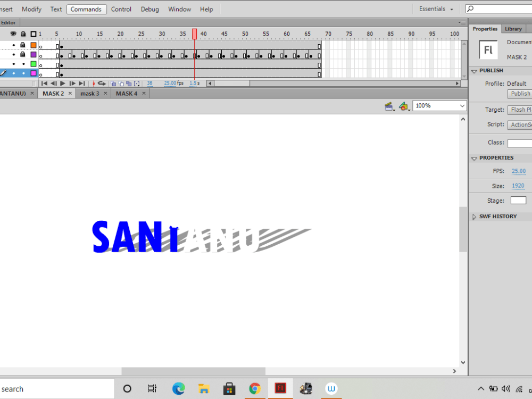
Task: Step forward one frame
Action: (x=72, y=83)
